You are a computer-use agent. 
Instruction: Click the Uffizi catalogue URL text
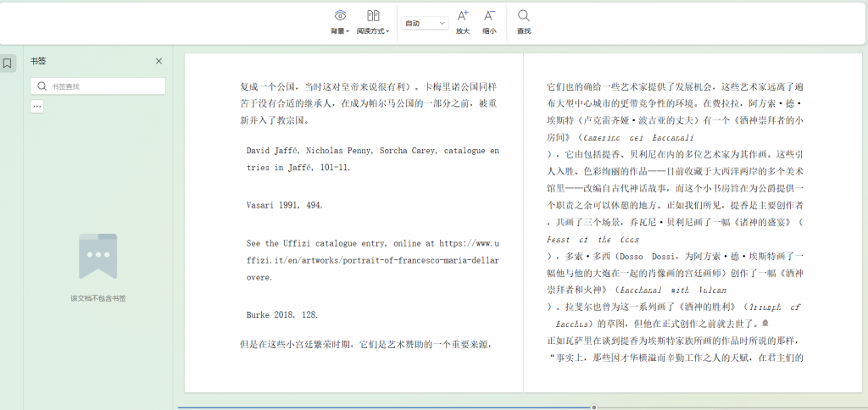[x=373, y=260]
